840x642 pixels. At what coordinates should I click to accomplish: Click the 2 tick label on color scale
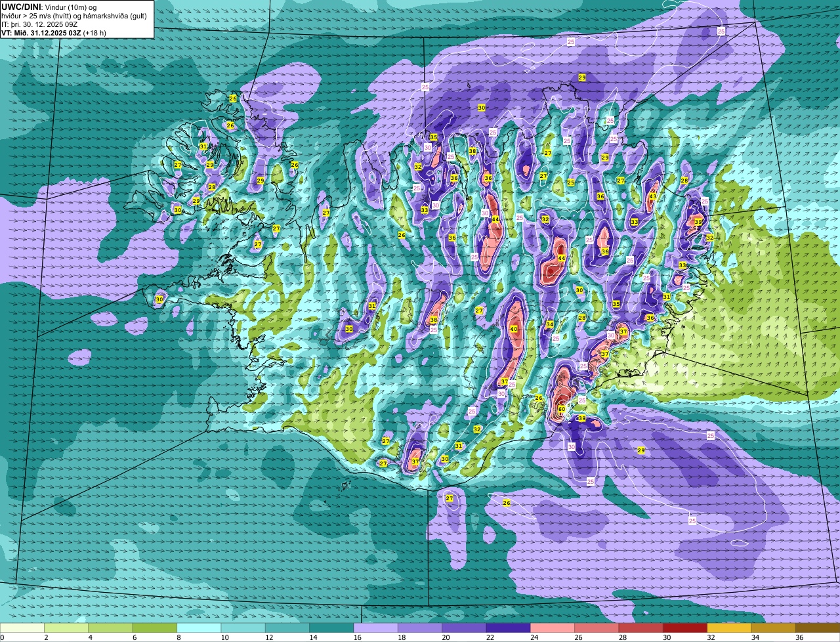click(x=46, y=637)
